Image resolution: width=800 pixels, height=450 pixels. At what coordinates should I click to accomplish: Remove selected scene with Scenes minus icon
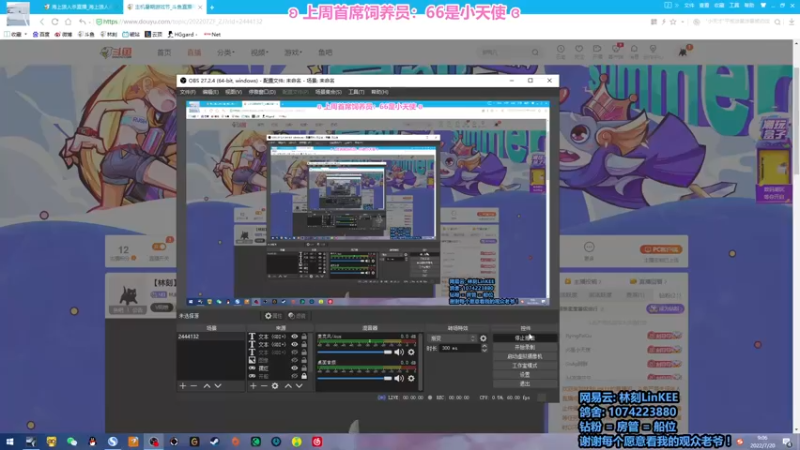click(x=194, y=386)
